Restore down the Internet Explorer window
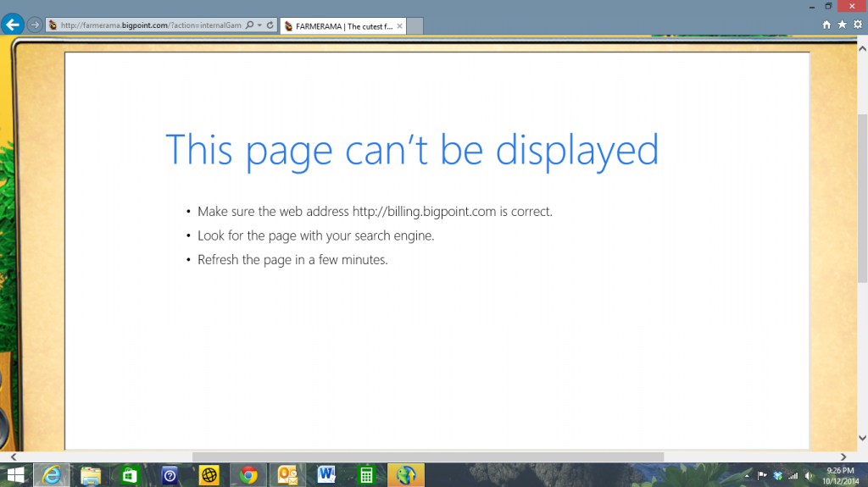 [828, 6]
